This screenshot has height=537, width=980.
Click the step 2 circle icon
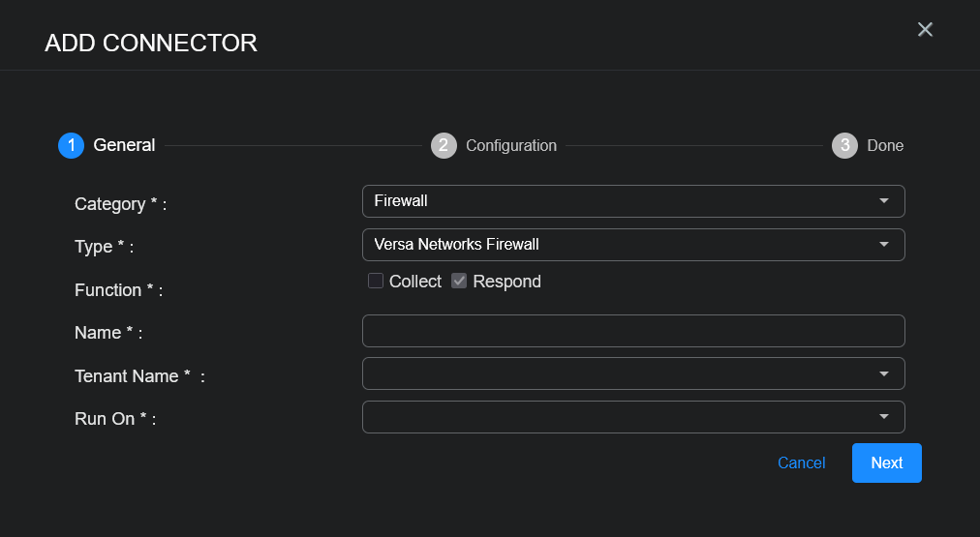pos(444,145)
